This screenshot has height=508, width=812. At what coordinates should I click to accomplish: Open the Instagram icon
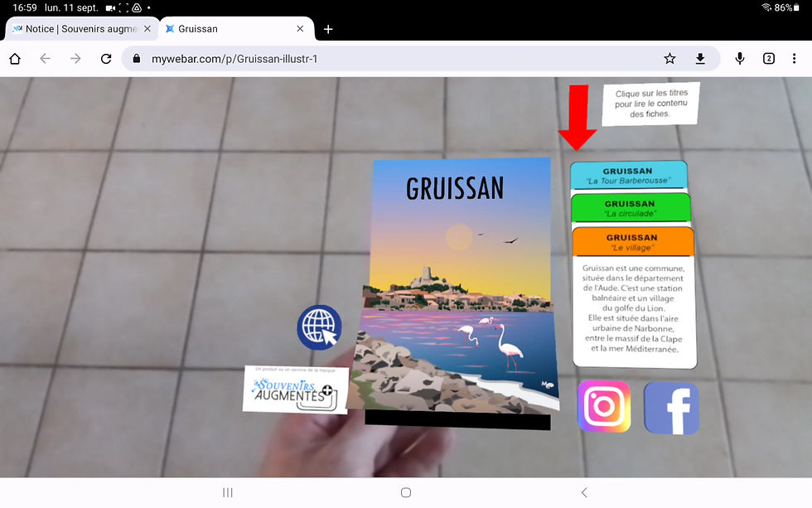604,407
